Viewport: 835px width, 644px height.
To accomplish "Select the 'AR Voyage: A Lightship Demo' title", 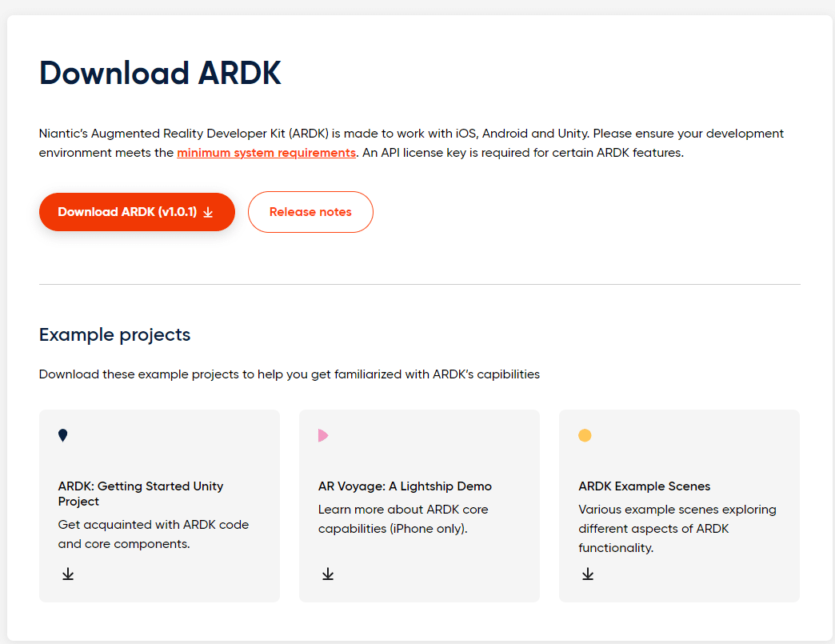I will click(x=405, y=486).
